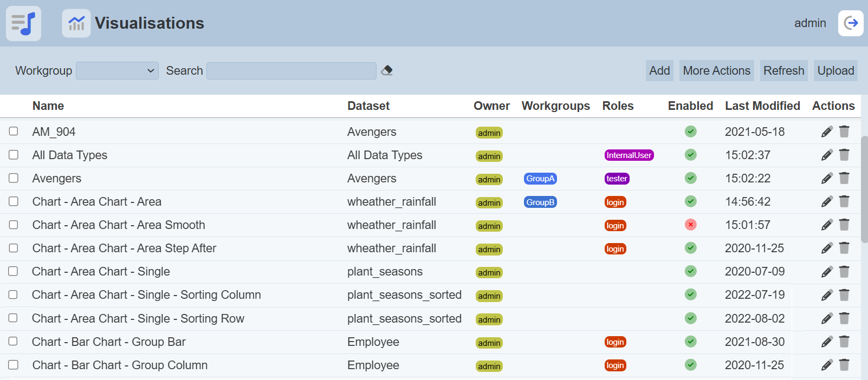The height and width of the screenshot is (380, 868).
Task: Click the Visualisations chart icon
Action: [76, 23]
